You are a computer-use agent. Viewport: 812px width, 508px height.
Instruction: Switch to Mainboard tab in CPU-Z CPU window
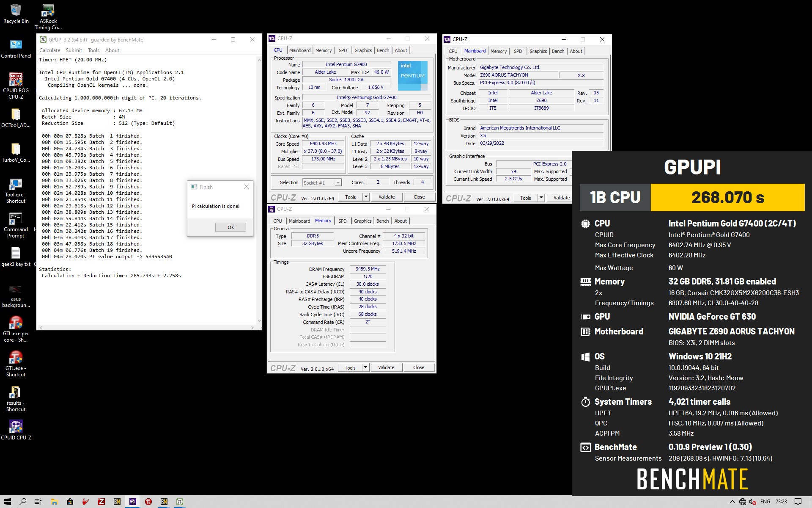[300, 50]
